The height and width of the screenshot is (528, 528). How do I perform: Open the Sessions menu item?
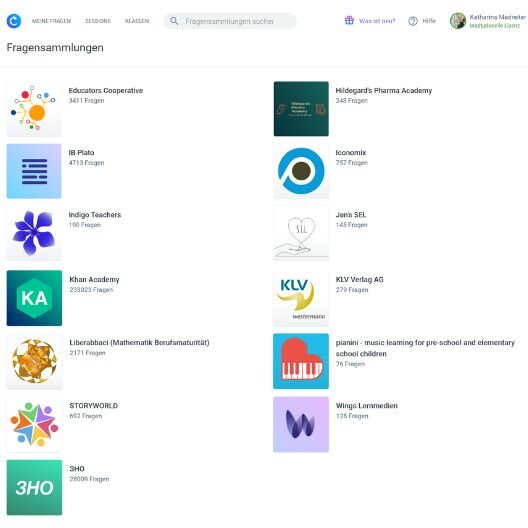98,21
